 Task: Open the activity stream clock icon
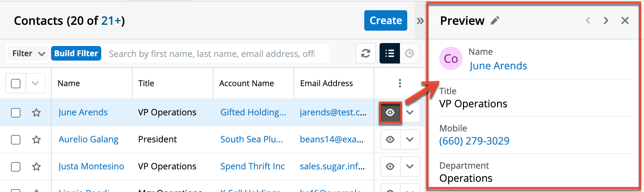409,54
